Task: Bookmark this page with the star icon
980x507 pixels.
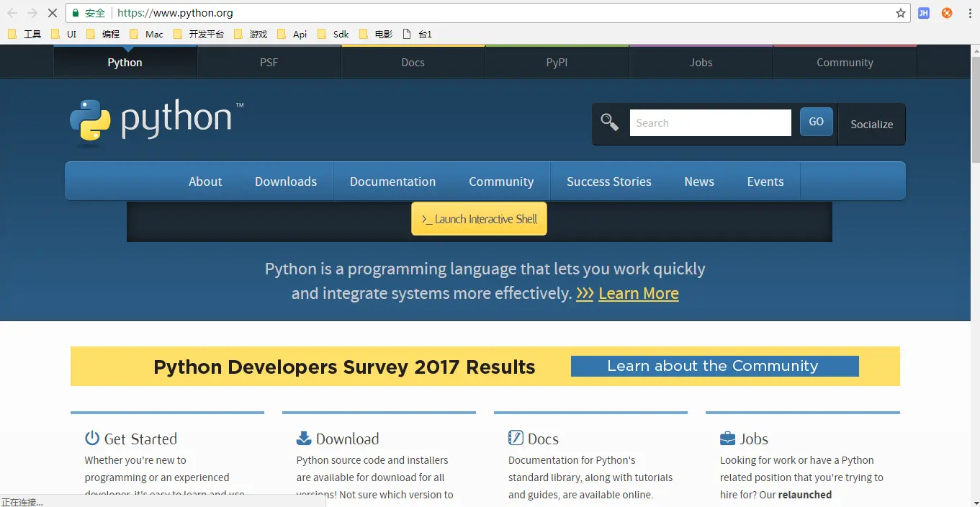Action: click(901, 13)
